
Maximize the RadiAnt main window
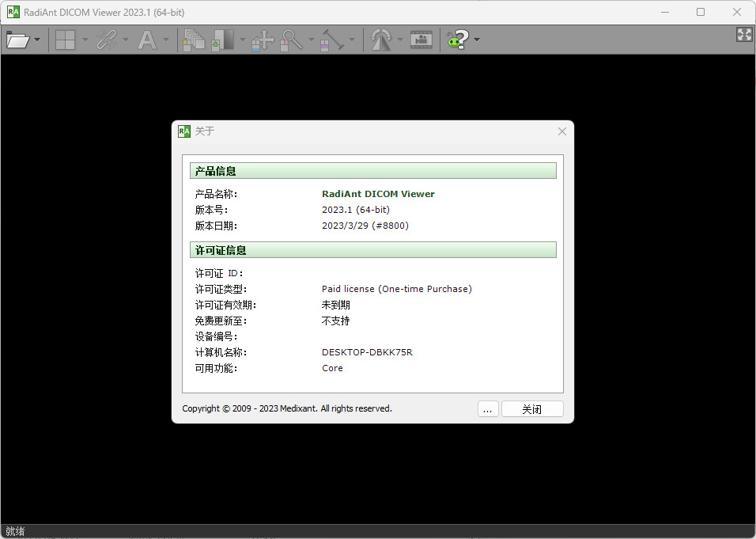[x=701, y=12]
